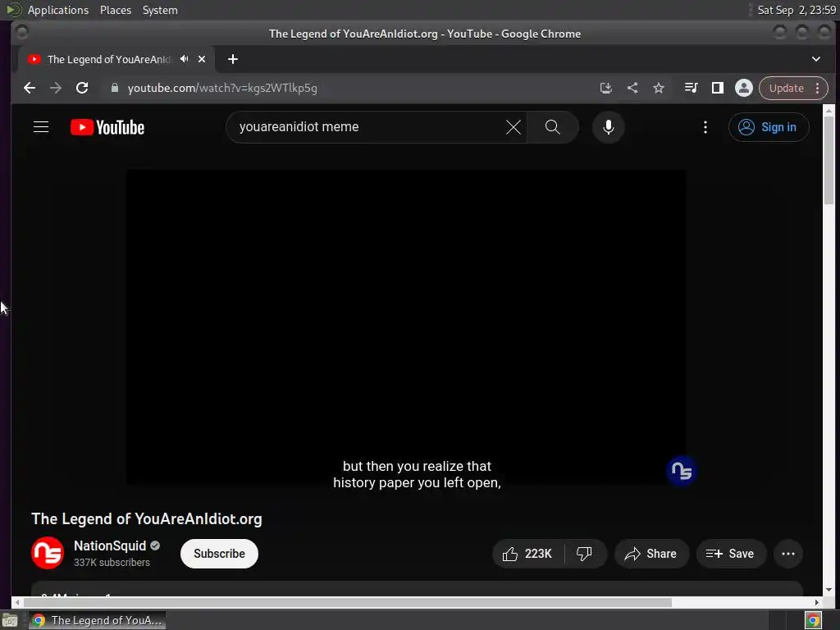Open the YouTube hamburger guide menu

[x=41, y=127]
